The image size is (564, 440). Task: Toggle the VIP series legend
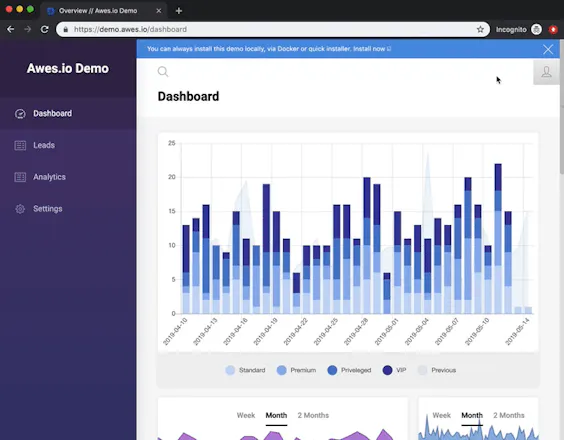click(x=395, y=370)
